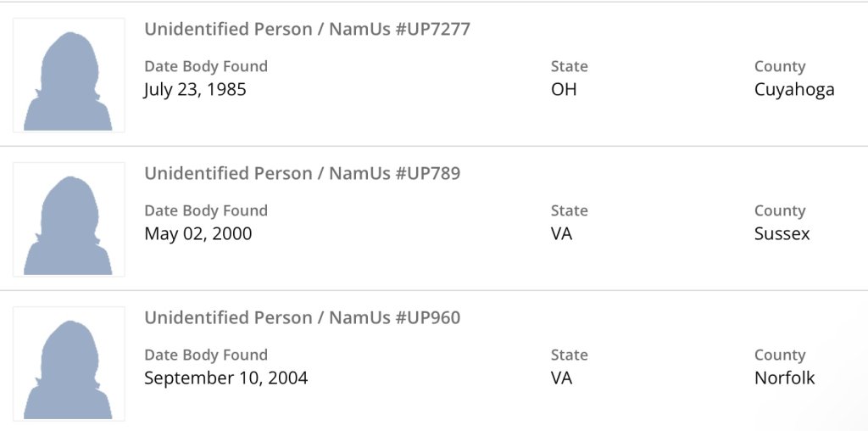
Task: Open Unidentified Person NamUs #UP789 title
Action: 302,174
